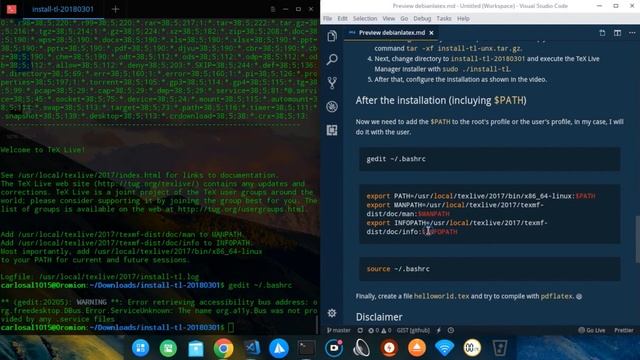Open the sound volume dock icon
The height and width of the screenshot is (360, 640).
pyautogui.click(x=361, y=348)
